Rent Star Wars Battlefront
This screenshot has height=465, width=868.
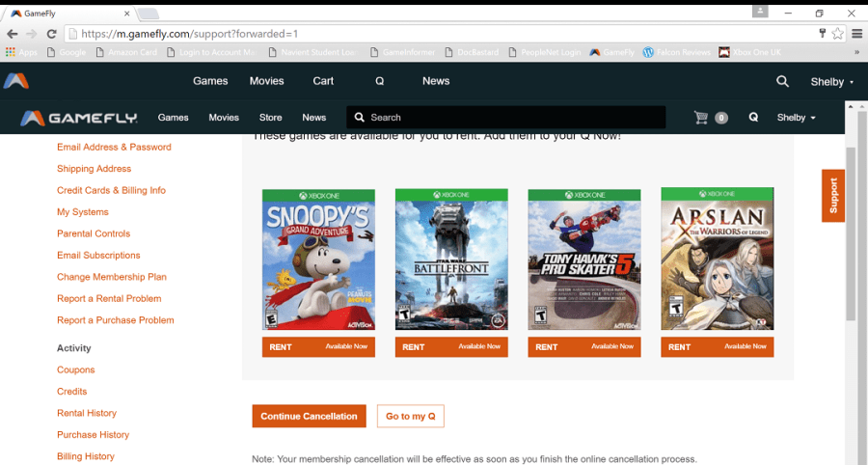[451, 347]
